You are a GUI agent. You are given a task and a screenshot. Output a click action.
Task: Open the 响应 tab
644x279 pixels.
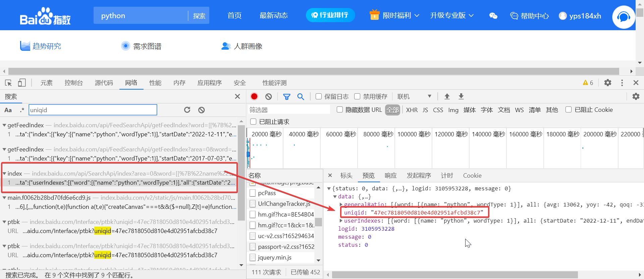click(391, 175)
